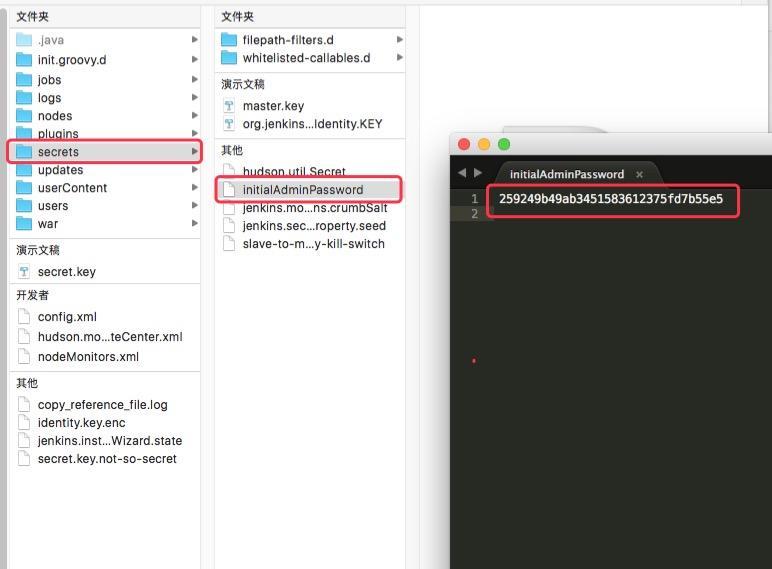Select the nodeMonitors.xml file
Screen dimensions: 772x569
pyautogui.click(x=88, y=356)
